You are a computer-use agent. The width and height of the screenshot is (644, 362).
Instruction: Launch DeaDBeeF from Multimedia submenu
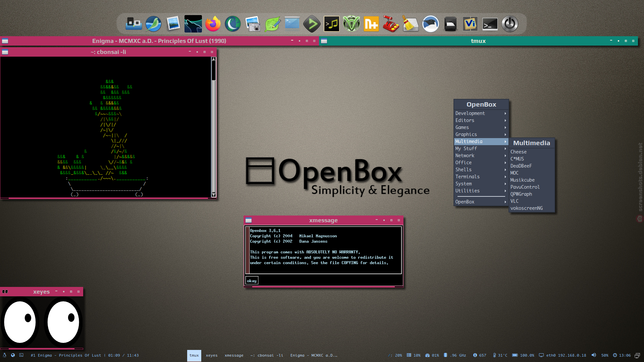point(532,166)
